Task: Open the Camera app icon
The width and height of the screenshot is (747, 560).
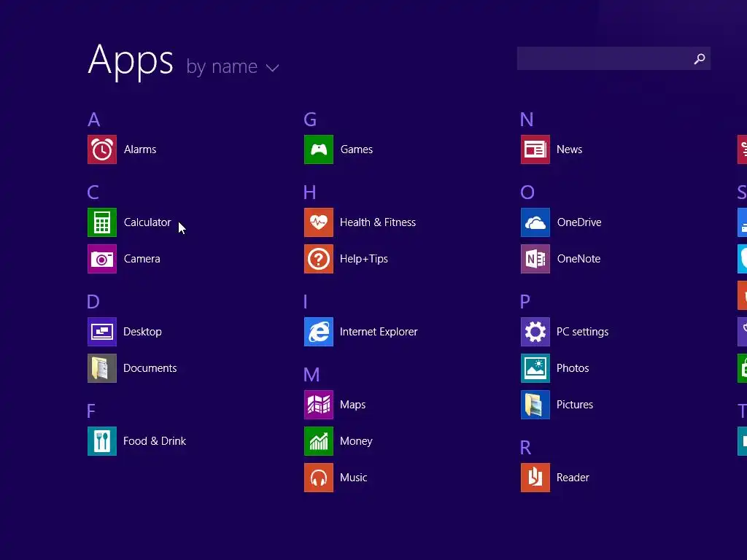Action: pyautogui.click(x=102, y=259)
